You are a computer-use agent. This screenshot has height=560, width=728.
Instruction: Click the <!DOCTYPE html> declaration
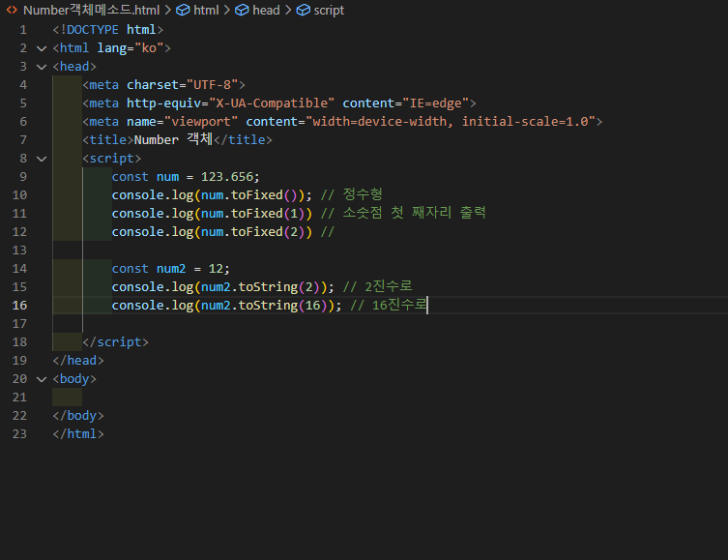coord(107,30)
